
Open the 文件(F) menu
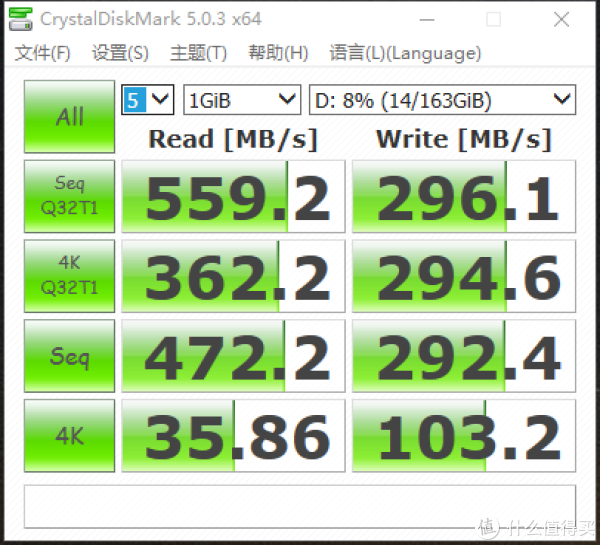[x=42, y=53]
